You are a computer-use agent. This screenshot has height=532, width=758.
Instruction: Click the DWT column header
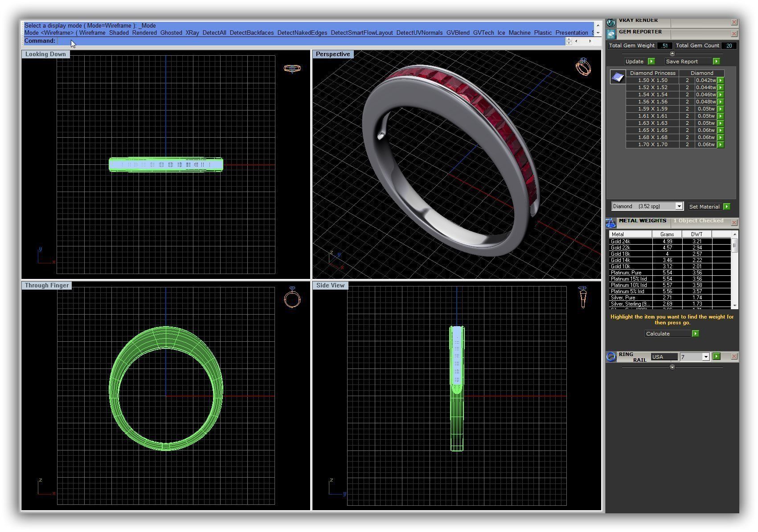[697, 234]
